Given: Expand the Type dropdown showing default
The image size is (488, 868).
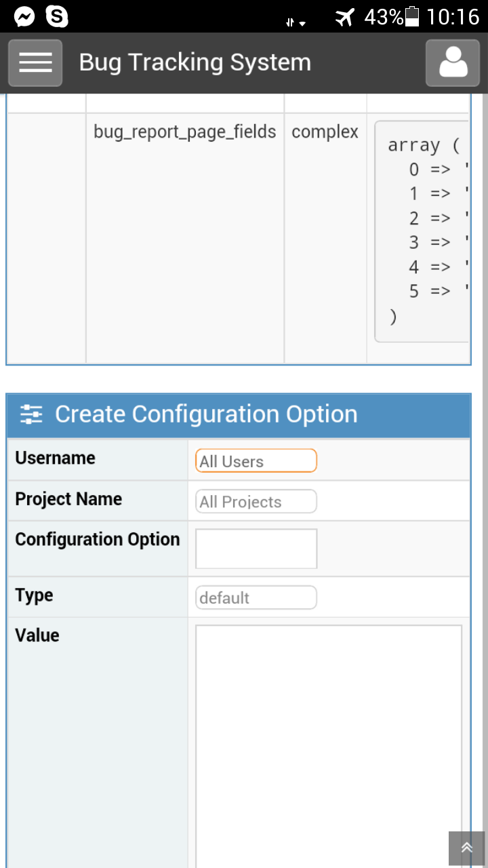Looking at the screenshot, I should [x=256, y=598].
